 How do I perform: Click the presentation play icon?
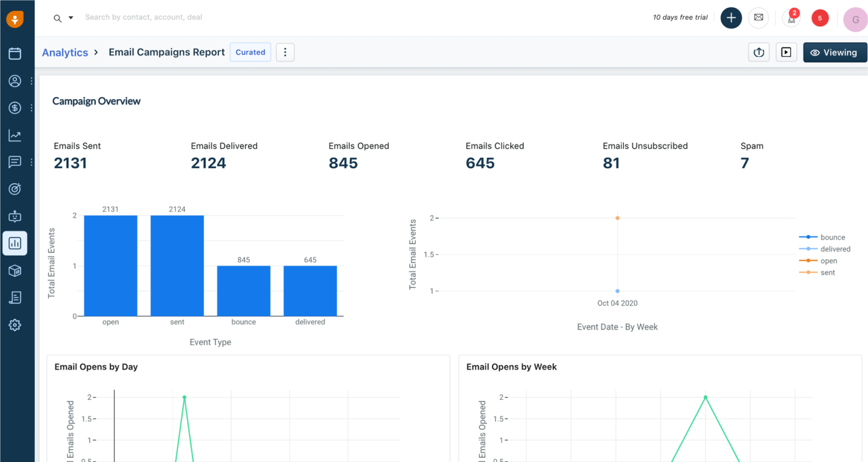786,52
